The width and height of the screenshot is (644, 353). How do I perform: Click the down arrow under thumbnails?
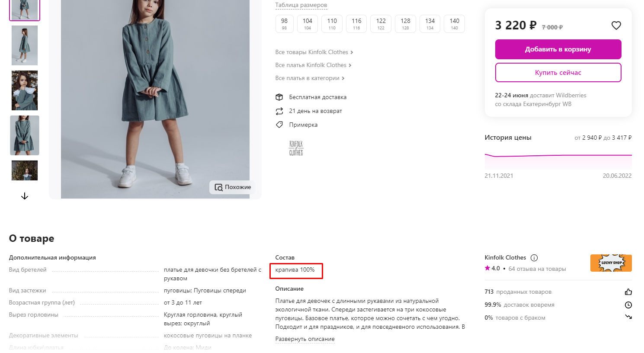pos(25,196)
